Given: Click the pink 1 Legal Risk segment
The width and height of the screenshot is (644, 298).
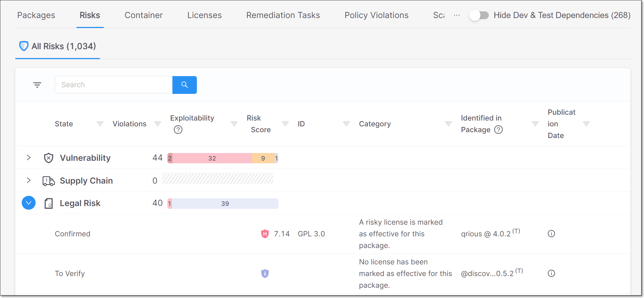Looking at the screenshot, I should pos(170,204).
